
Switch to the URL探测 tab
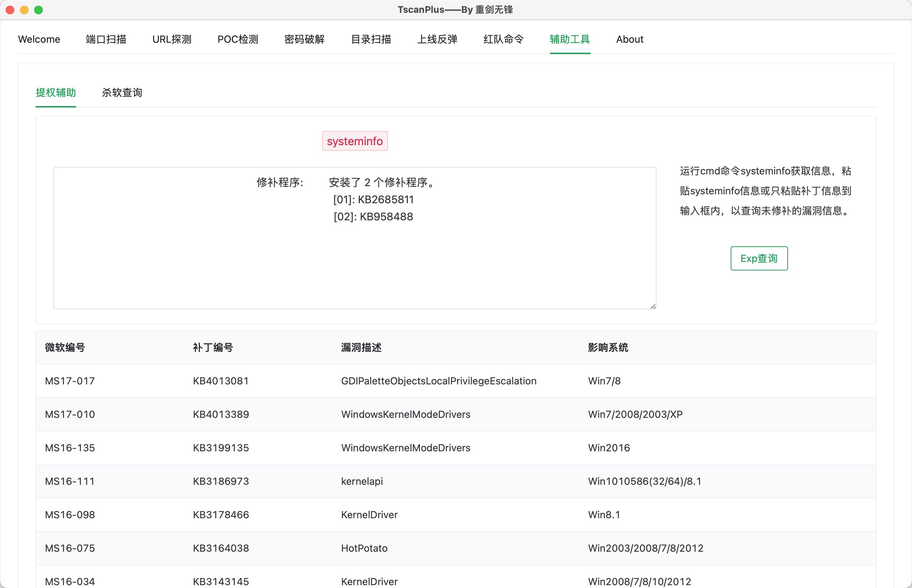point(172,39)
